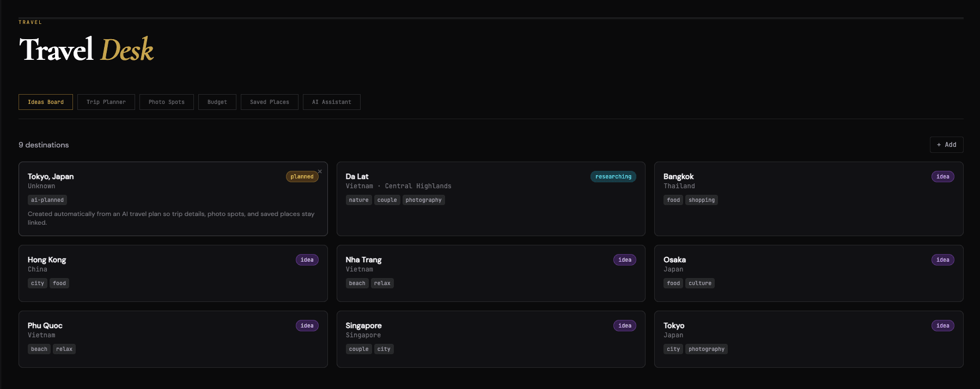The image size is (980, 389).
Task: Open the Hong Kong destination card title
Action: (x=47, y=260)
